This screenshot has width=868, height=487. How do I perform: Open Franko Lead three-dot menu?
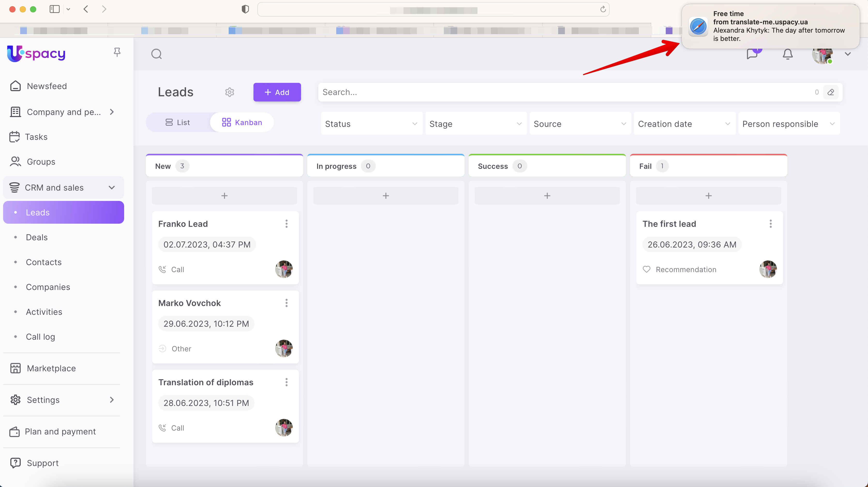coord(286,224)
